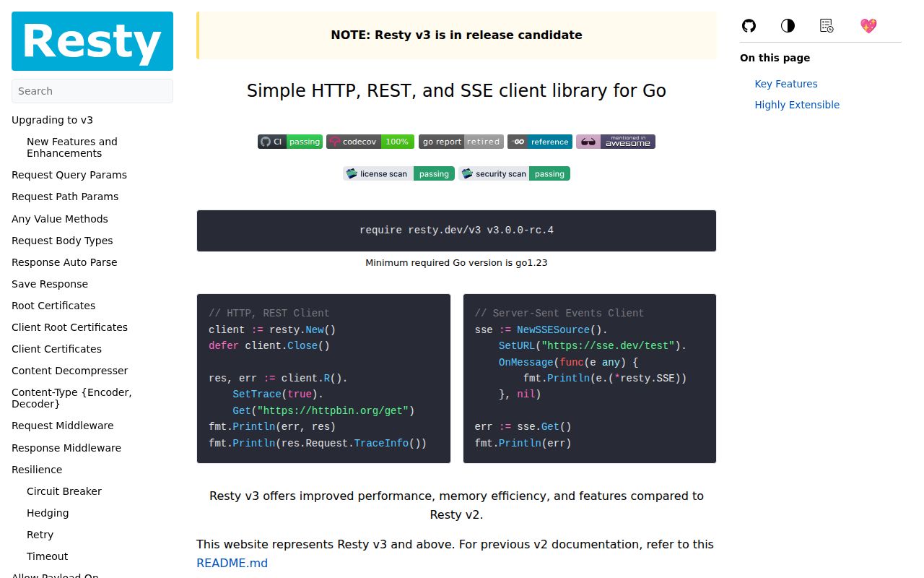Open Client Root Certificates page
This screenshot has width=924, height=578.
(69, 327)
